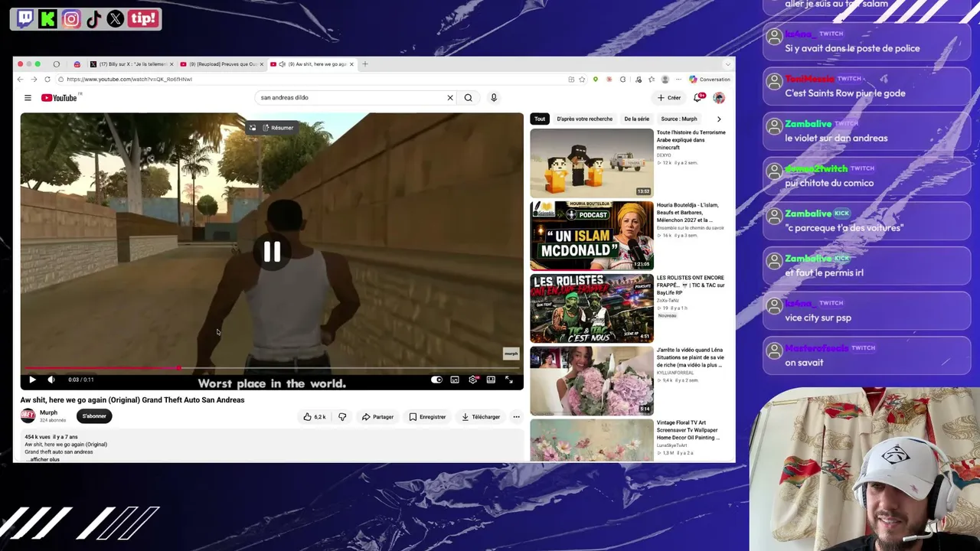Submit search with magnifier button
This screenshot has width=980, height=551.
pos(469,98)
